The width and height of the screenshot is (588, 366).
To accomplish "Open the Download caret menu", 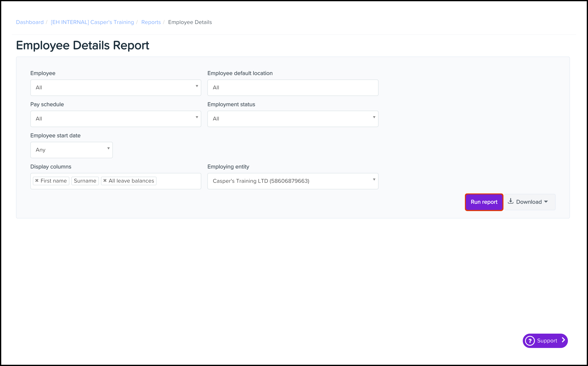I will [546, 202].
